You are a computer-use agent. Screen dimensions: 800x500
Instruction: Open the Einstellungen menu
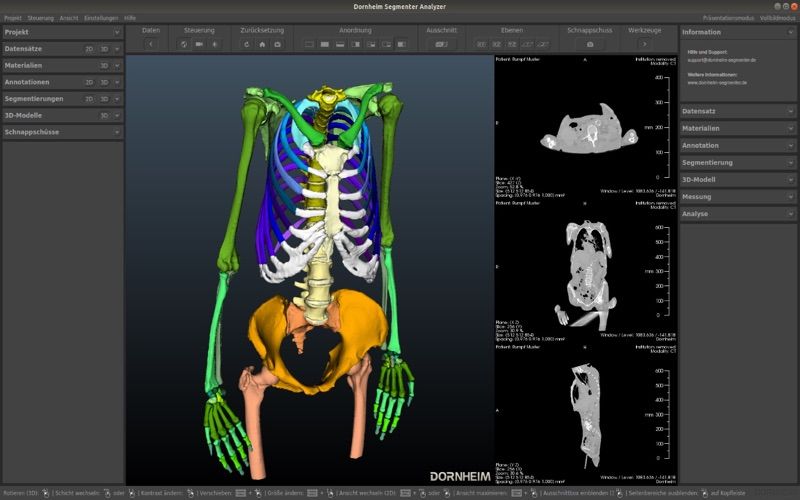point(101,18)
